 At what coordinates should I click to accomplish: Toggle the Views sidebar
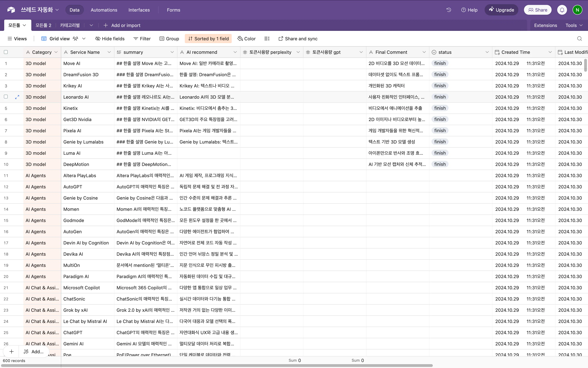tap(17, 39)
